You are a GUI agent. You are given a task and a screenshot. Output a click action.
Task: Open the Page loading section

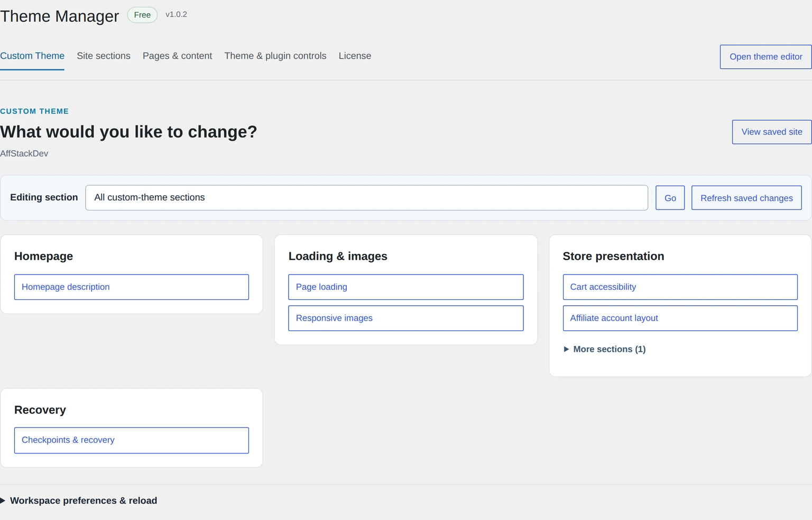pyautogui.click(x=405, y=287)
